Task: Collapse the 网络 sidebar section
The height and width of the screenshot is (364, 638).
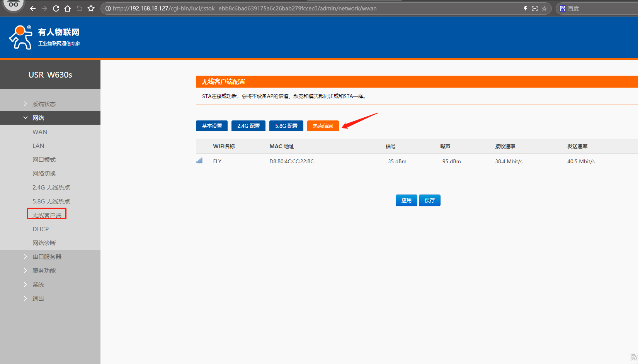Action: pos(38,118)
